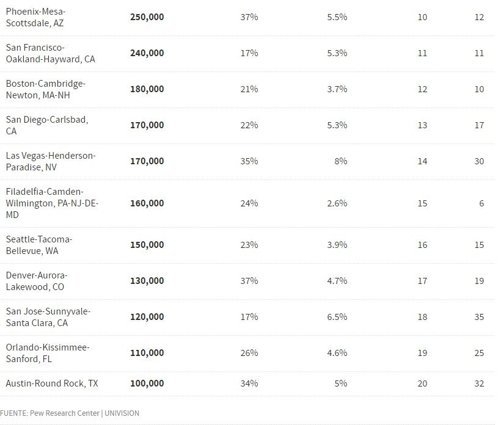This screenshot has height=425, width=504.
Task: Click Las Vegas-Henderson-Paradise, NV row name
Action: pos(51,161)
